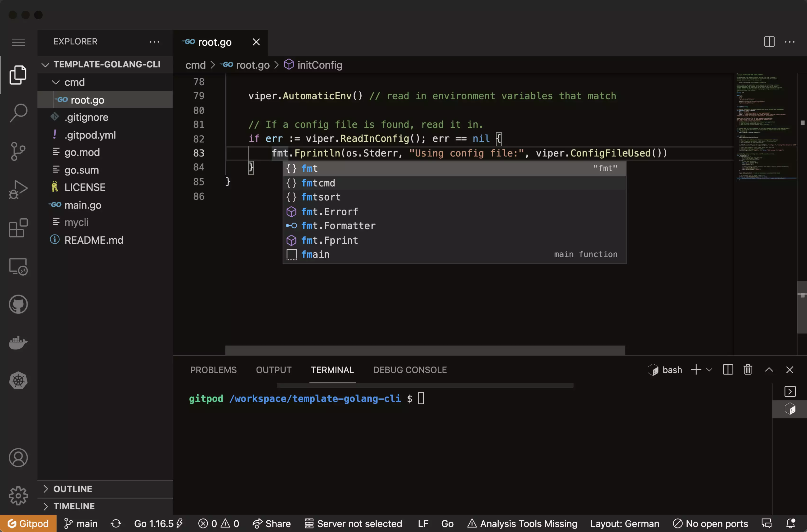Open notifications bell in status bar
Viewport: 807px width, 532px height.
[x=791, y=523]
